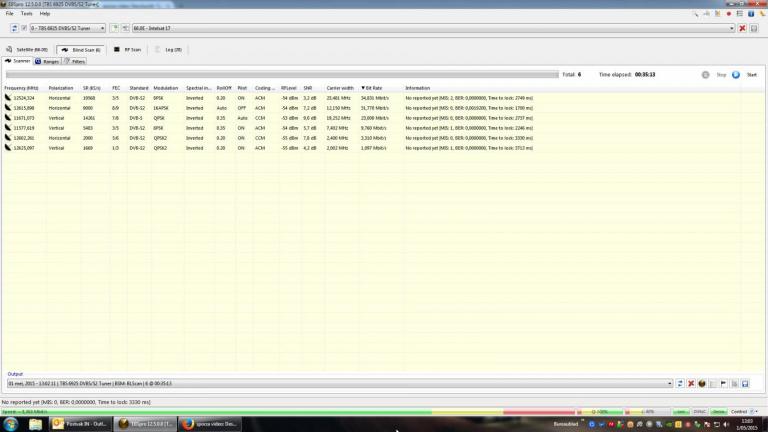Select the 11671,073 Vertical DVB-S row
Viewport: 768px width, 432px height.
[x=200, y=118]
